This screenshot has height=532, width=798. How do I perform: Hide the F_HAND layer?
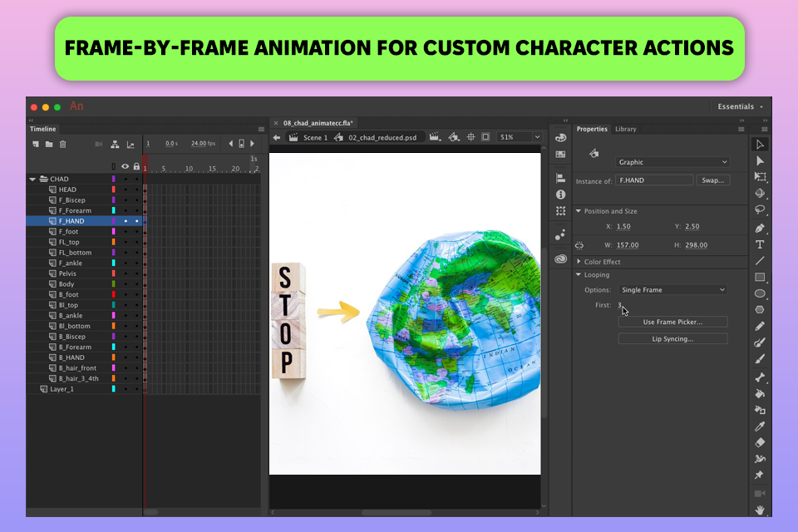(126, 221)
